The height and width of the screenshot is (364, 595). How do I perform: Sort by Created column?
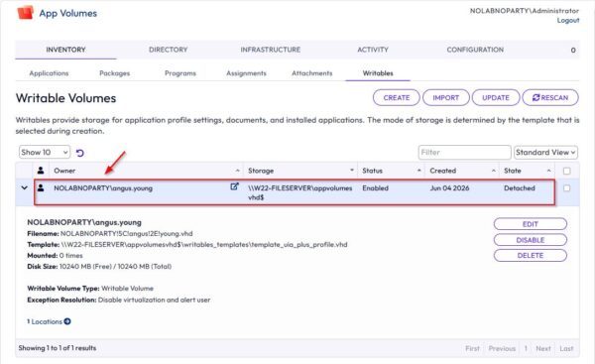pyautogui.click(x=462, y=171)
